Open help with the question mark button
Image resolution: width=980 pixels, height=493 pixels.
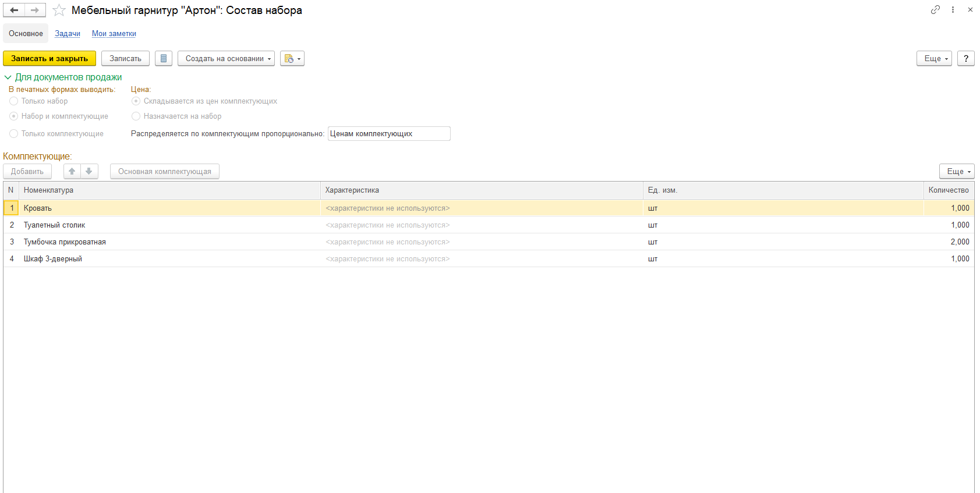(965, 59)
